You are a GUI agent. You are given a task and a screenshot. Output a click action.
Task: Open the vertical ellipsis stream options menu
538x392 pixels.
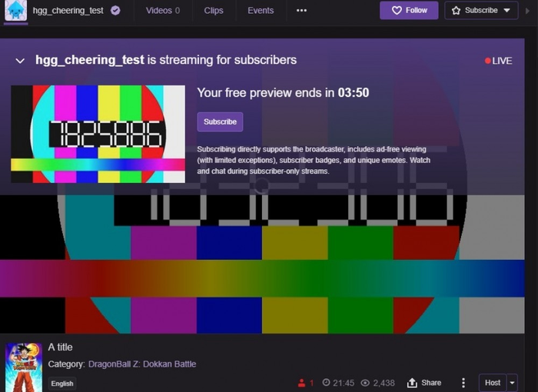(x=463, y=383)
